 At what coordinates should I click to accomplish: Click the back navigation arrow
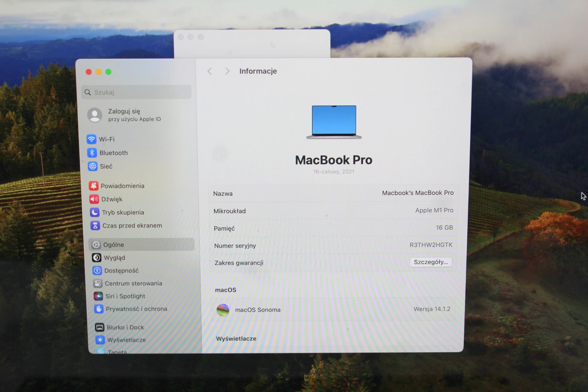(x=209, y=71)
